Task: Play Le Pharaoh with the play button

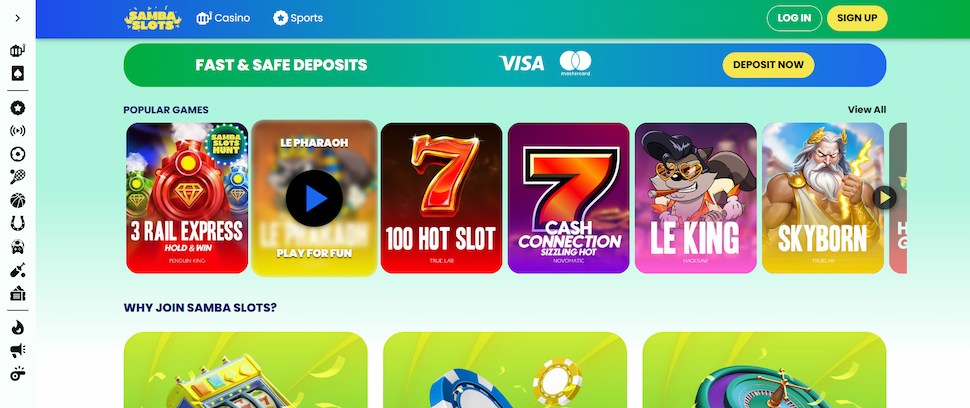Action: [314, 198]
